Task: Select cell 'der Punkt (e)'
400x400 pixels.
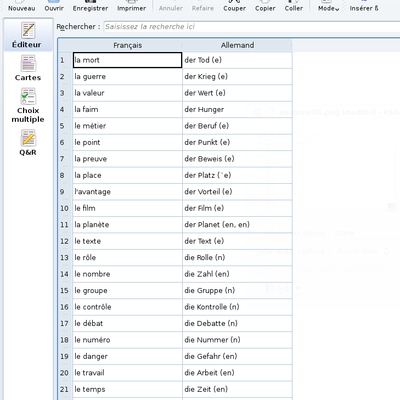Action: pyautogui.click(x=237, y=142)
